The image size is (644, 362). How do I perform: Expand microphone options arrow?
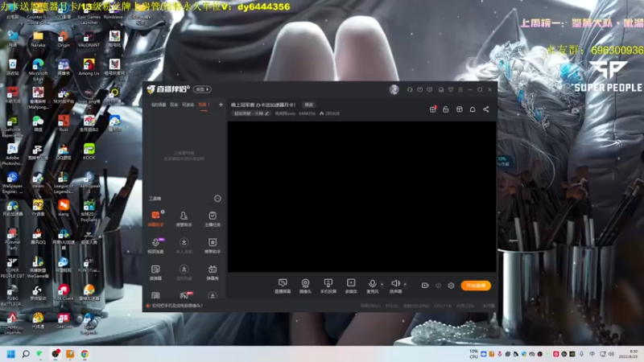click(382, 284)
